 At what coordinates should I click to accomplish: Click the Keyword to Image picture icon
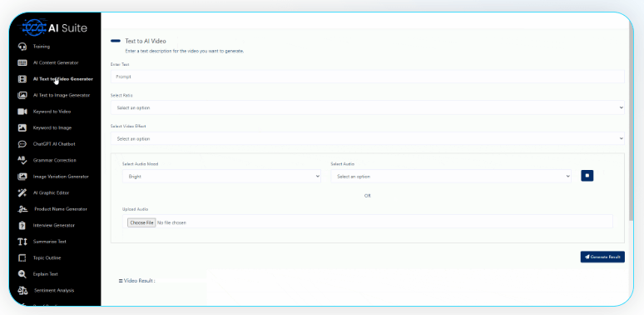click(22, 127)
